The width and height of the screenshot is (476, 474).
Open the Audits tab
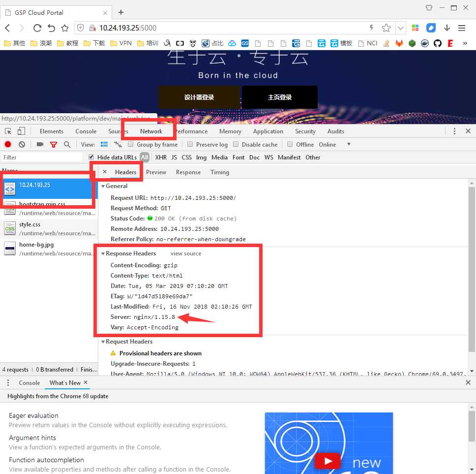[336, 131]
